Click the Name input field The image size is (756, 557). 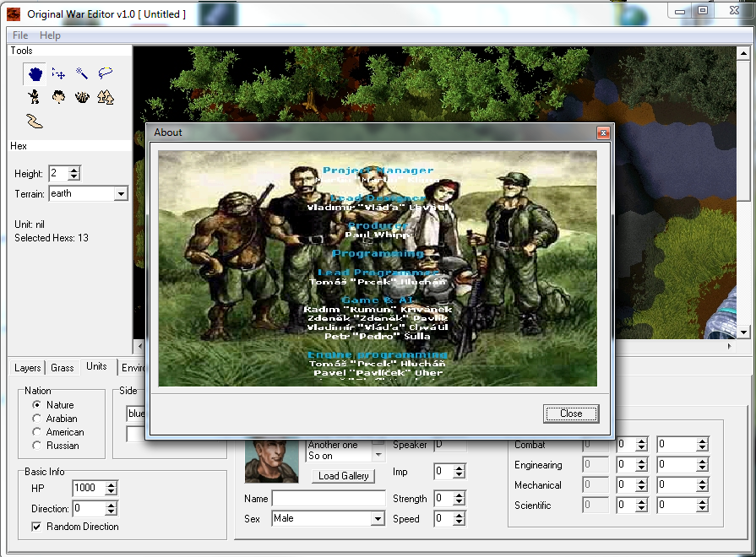(x=329, y=498)
